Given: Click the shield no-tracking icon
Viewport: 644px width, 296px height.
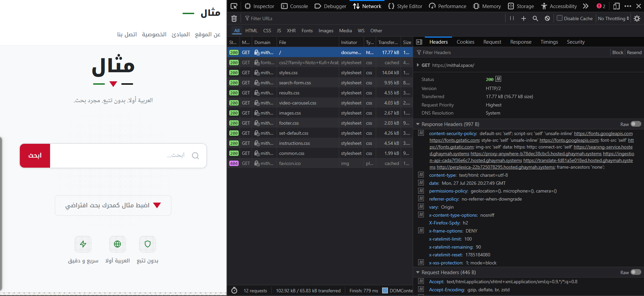Looking at the screenshot, I should pos(147,244).
